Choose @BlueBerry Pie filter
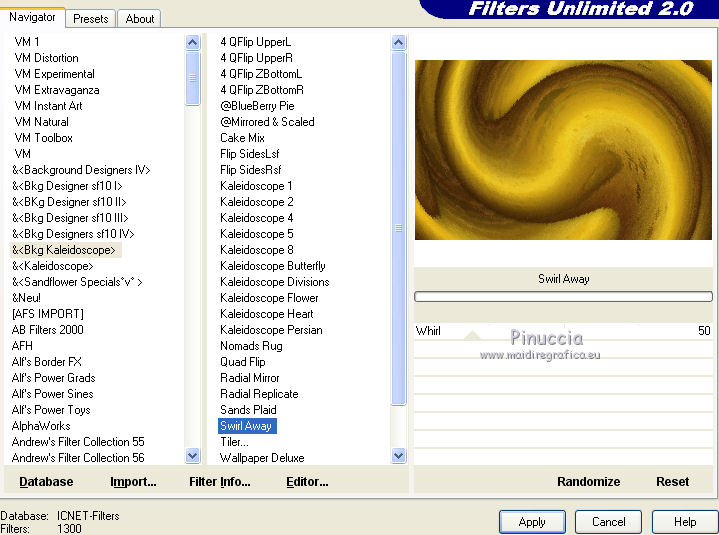The height and width of the screenshot is (535, 719). click(257, 106)
